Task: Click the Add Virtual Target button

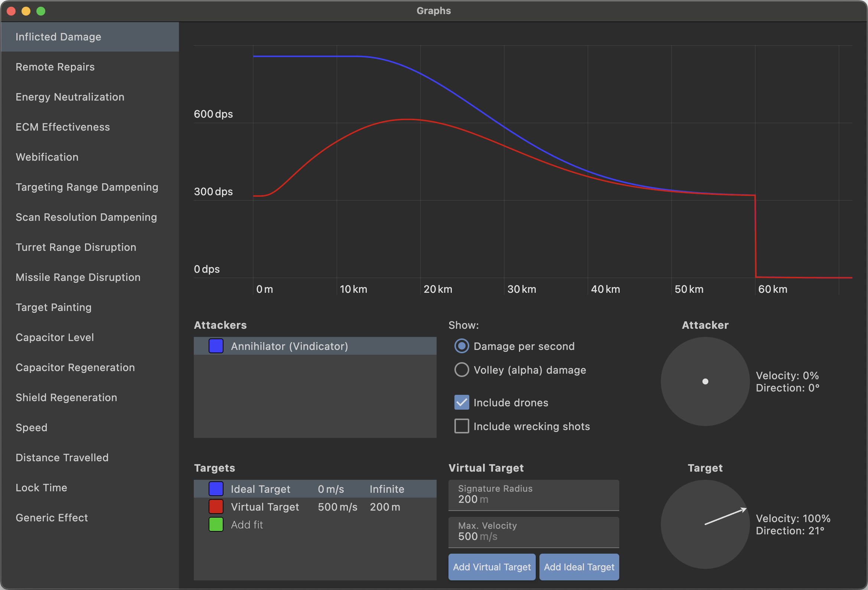Action: (492, 567)
